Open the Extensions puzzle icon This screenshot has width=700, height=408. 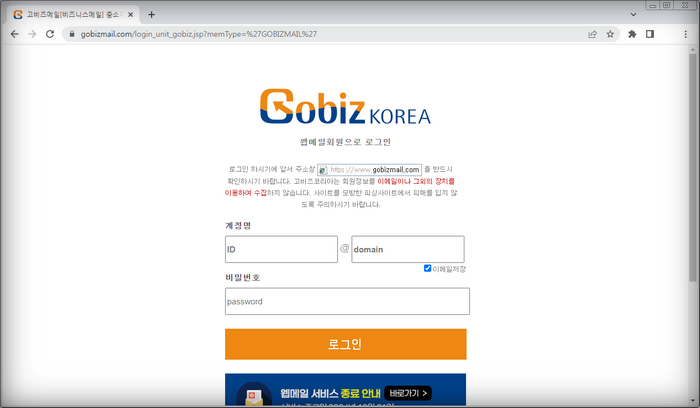(x=632, y=34)
